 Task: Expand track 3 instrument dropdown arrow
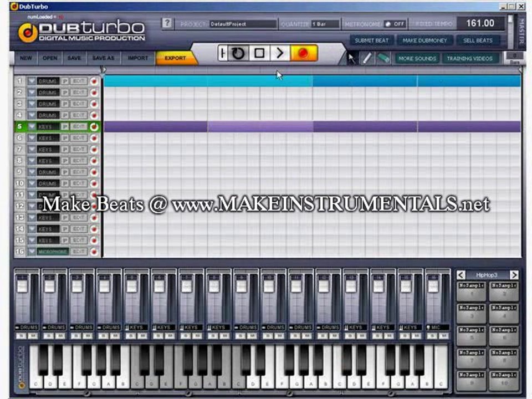(x=32, y=104)
